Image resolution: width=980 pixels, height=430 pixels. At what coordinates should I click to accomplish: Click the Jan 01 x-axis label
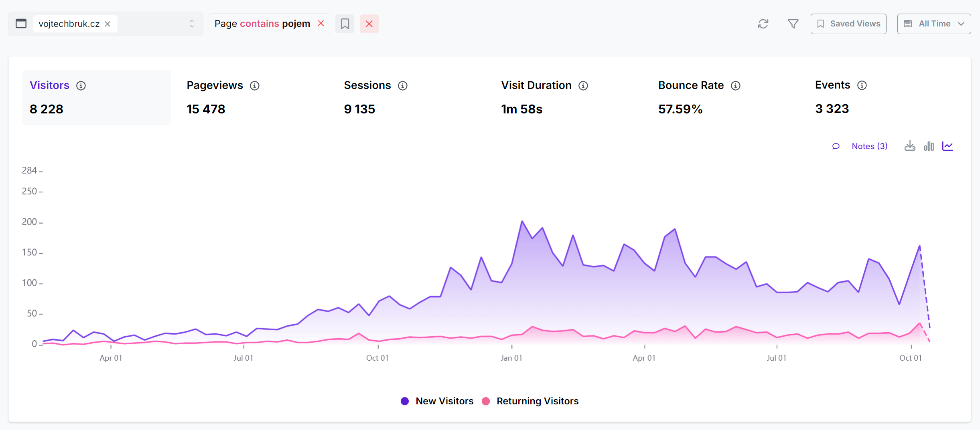(x=511, y=358)
